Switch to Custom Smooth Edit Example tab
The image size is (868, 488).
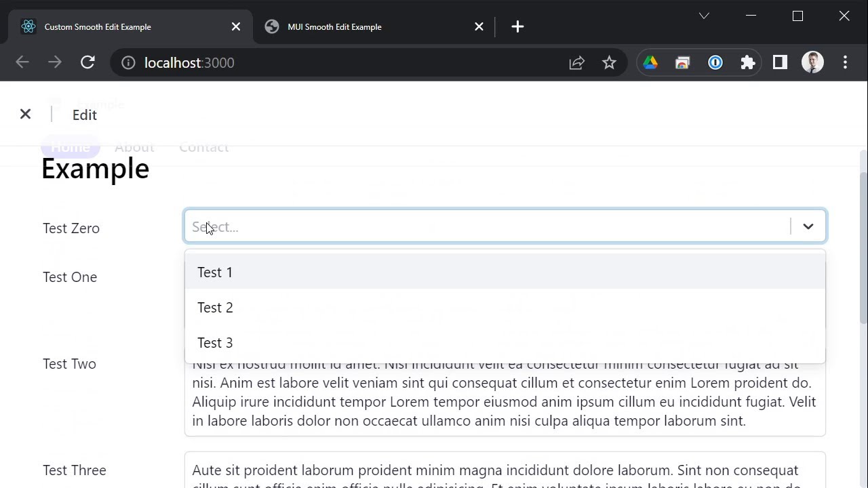click(130, 26)
